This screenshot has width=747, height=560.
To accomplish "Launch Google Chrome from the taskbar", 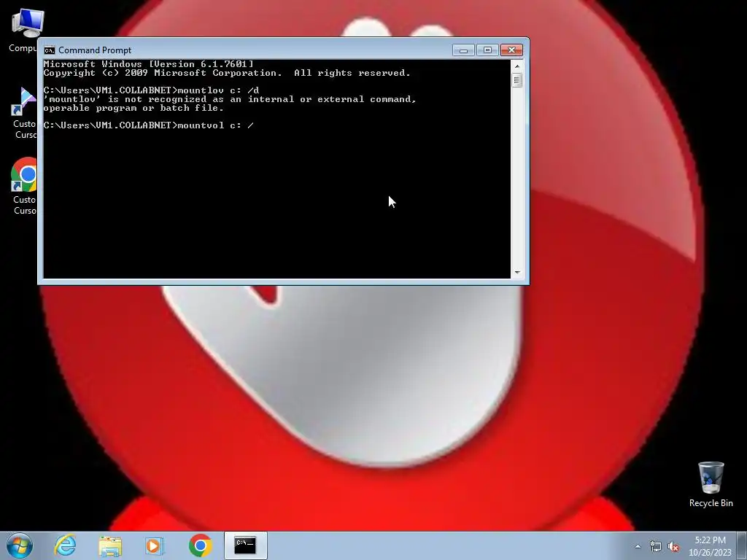I will (201, 545).
